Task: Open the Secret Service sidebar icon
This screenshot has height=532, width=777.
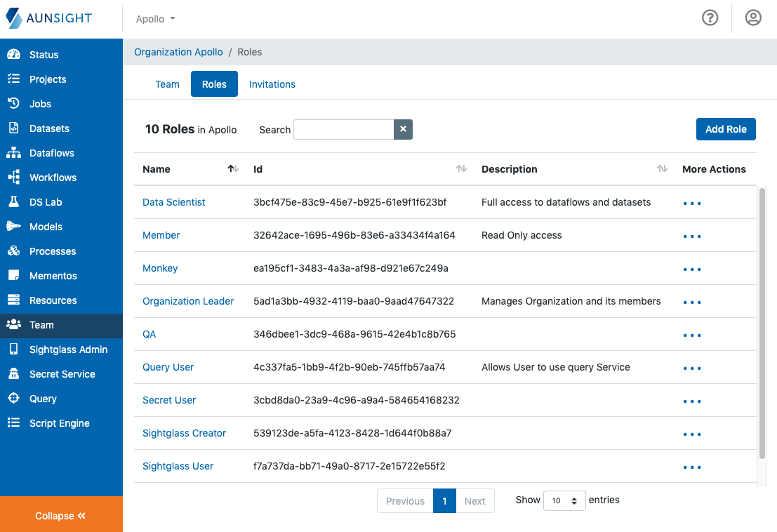Action: click(13, 374)
